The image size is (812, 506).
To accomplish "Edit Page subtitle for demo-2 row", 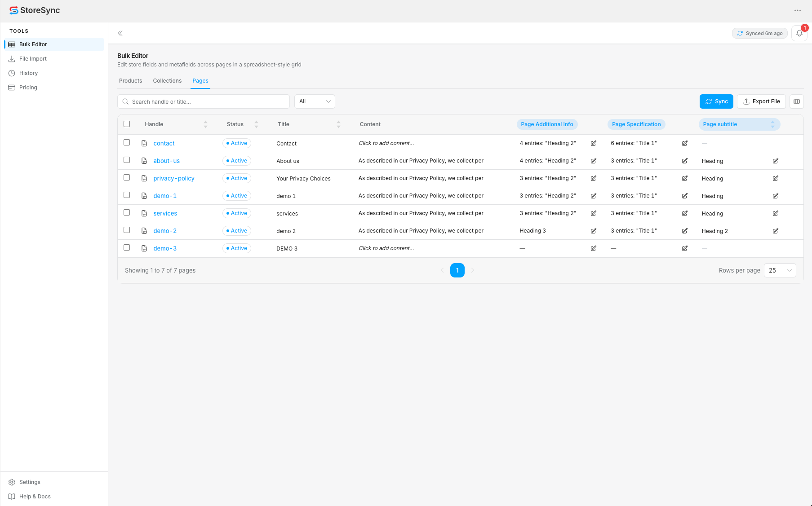I will click(776, 231).
